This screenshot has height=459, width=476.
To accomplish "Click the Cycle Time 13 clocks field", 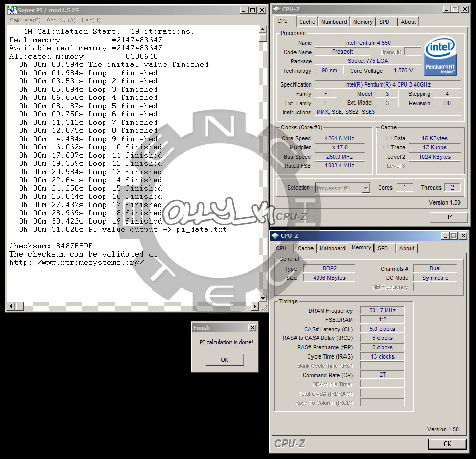I will coord(382,356).
